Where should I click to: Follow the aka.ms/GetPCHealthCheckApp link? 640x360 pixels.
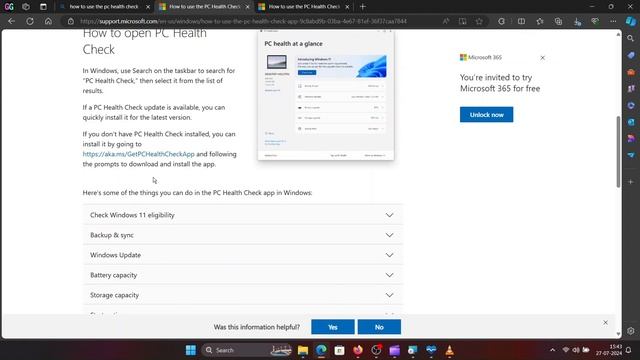(138, 154)
